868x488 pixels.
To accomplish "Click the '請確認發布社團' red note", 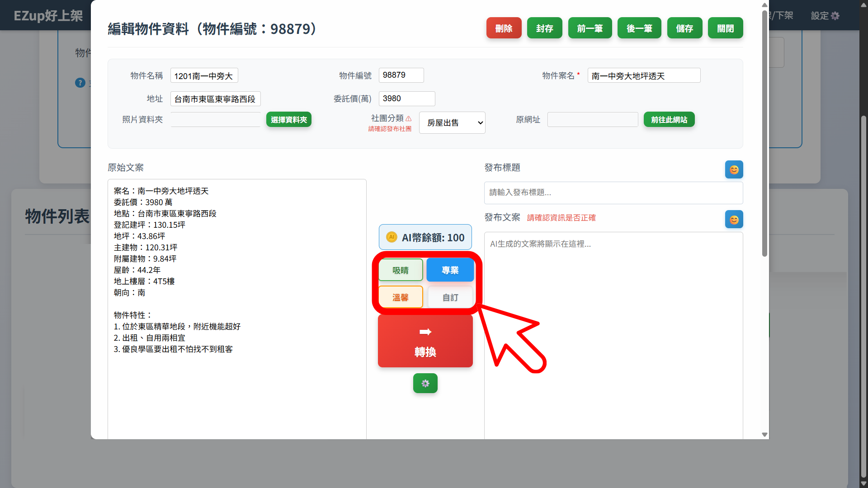I will pos(390,129).
